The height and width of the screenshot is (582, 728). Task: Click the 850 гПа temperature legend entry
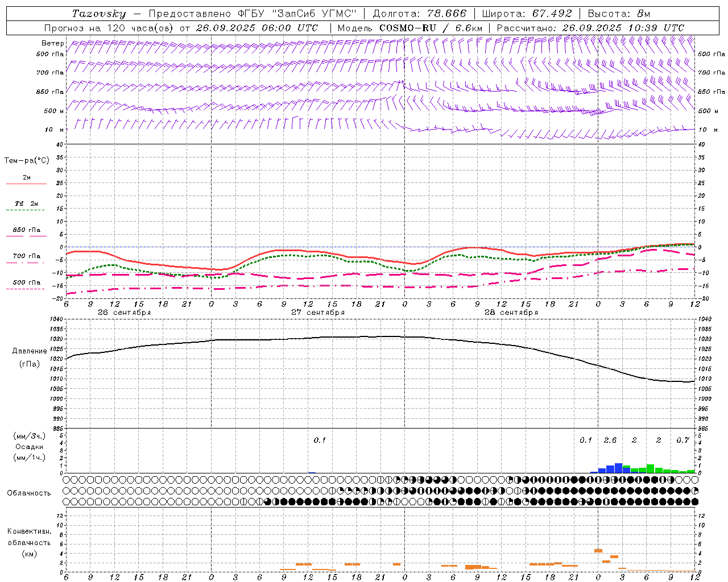pyautogui.click(x=26, y=230)
